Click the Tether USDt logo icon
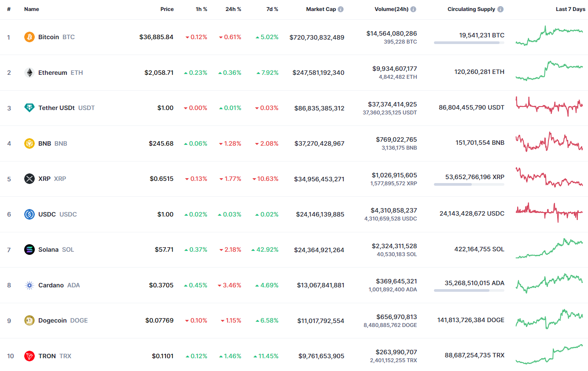Viewport: 588px width, 371px height. [x=29, y=108]
